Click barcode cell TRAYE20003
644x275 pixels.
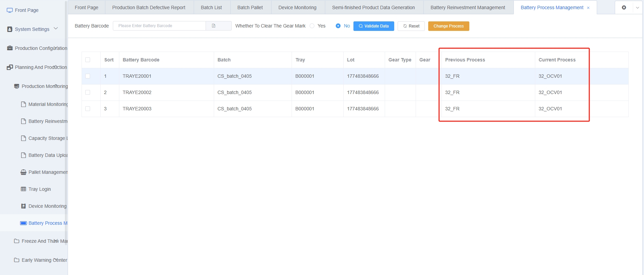coord(137,109)
